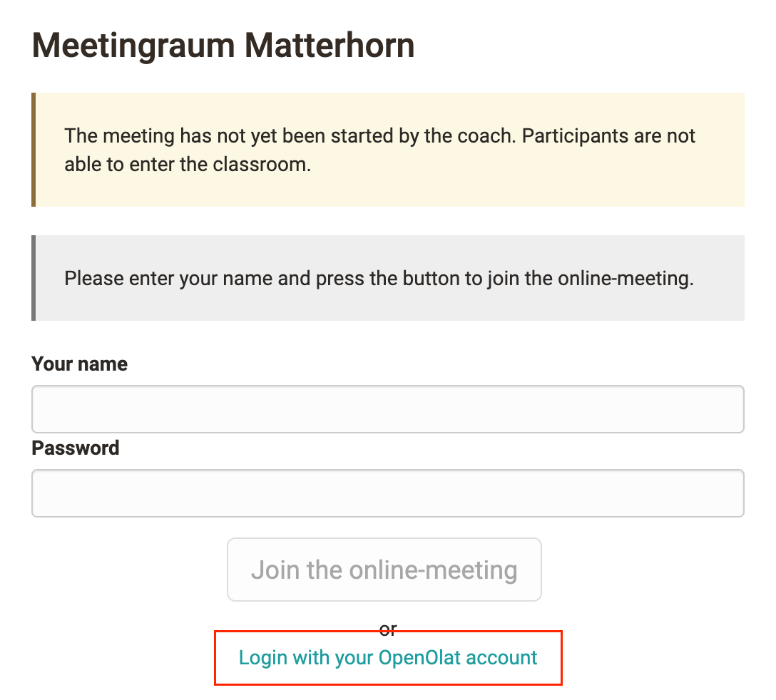Select the yellow meeting-not-started warning box
The height and width of the screenshot is (700, 776).
[x=389, y=150]
